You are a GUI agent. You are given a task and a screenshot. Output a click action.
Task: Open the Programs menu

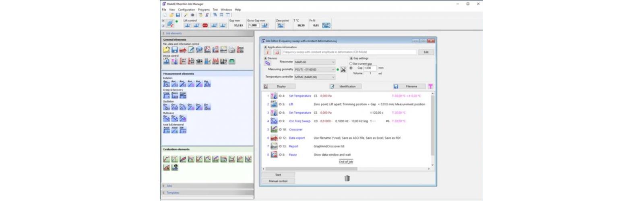pyautogui.click(x=204, y=10)
